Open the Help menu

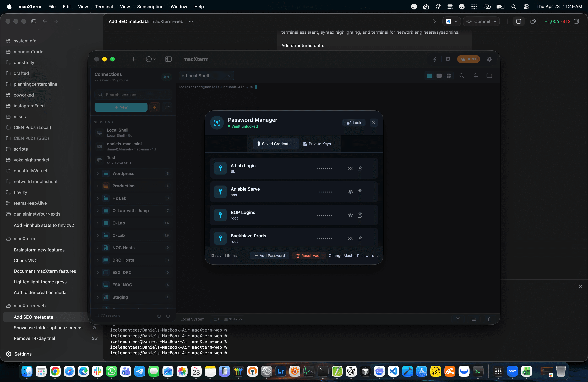click(x=199, y=7)
